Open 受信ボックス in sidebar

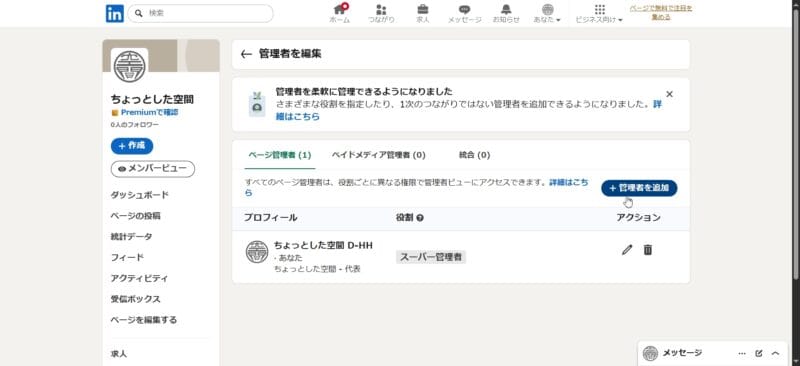pos(135,299)
